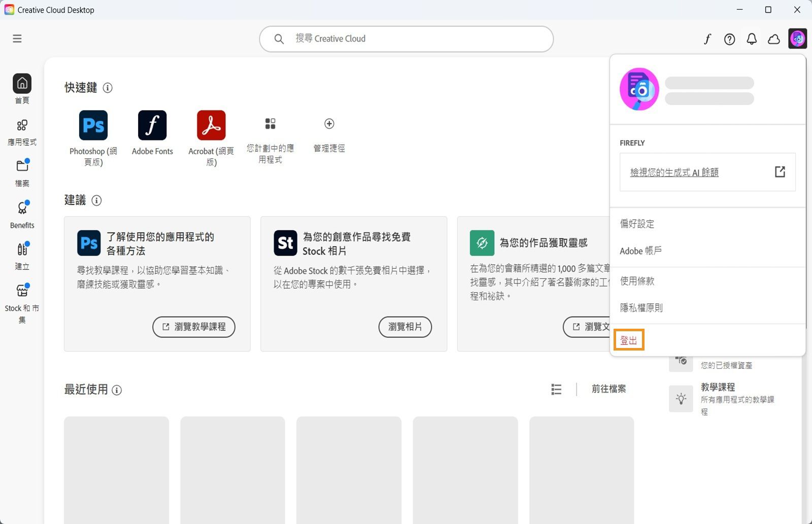Click 管理捷徑 plus icon
This screenshot has width=812, height=524.
tap(329, 124)
